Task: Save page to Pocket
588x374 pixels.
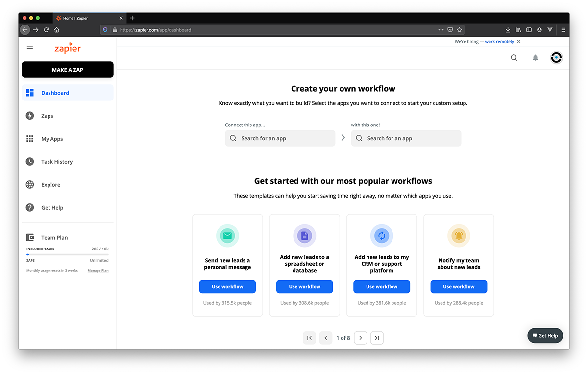Action: pyautogui.click(x=450, y=30)
